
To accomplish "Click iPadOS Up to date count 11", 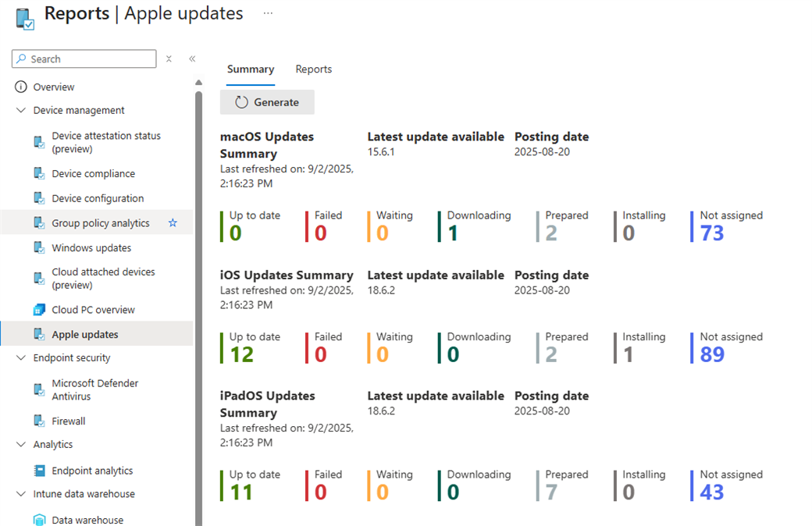I will (x=241, y=492).
